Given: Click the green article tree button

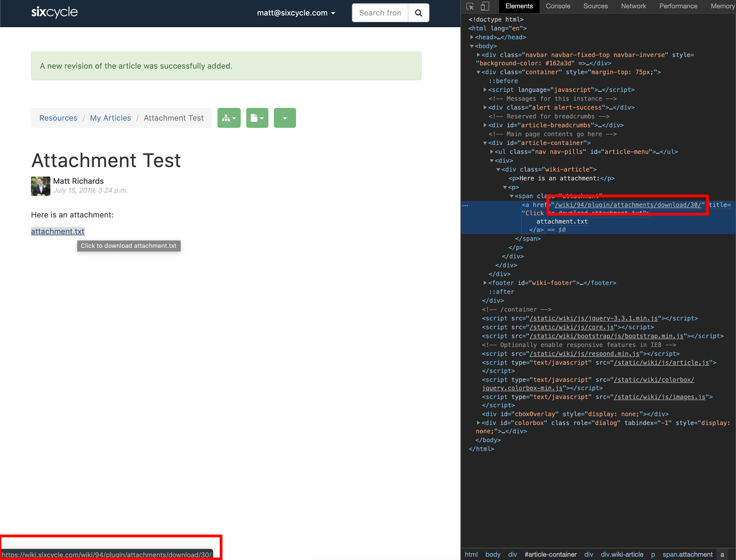Looking at the screenshot, I should (x=229, y=118).
